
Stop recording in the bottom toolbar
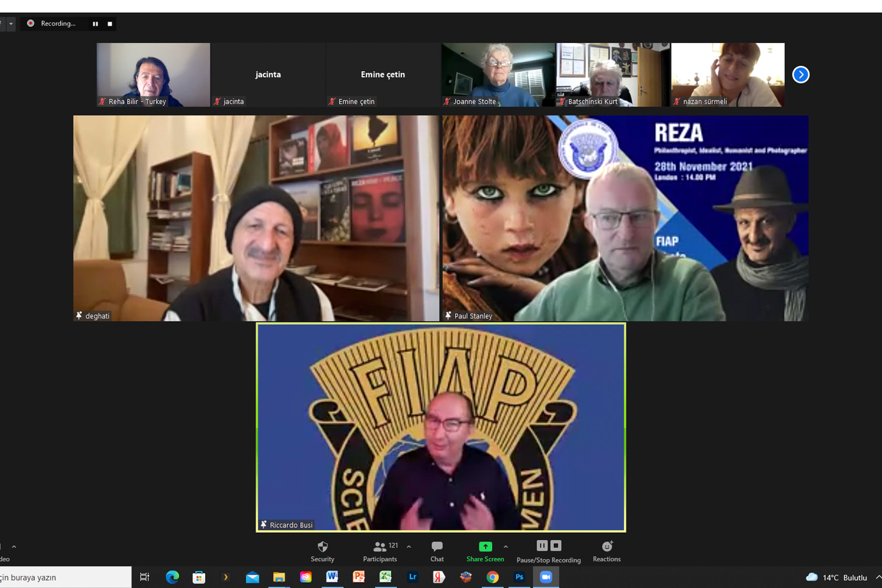tap(556, 546)
